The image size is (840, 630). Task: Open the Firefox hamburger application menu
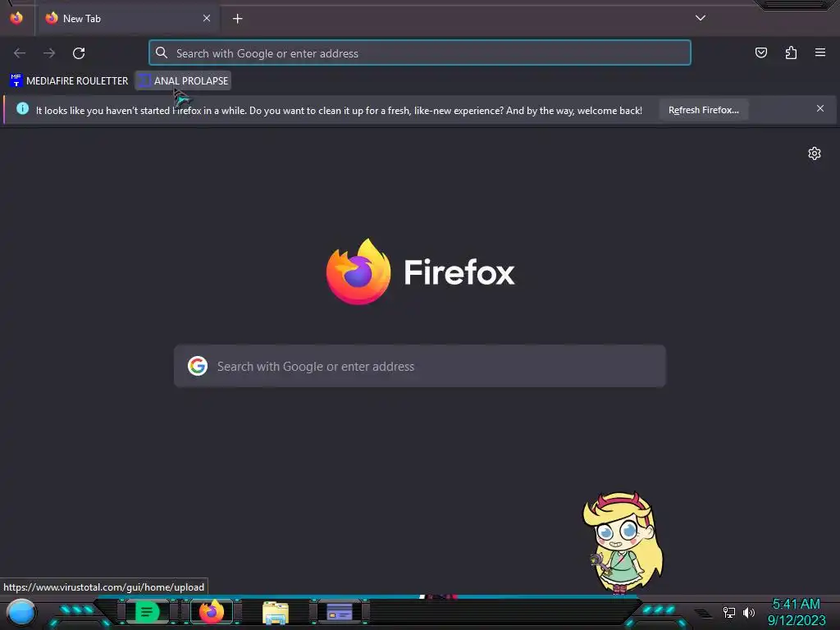(x=820, y=52)
